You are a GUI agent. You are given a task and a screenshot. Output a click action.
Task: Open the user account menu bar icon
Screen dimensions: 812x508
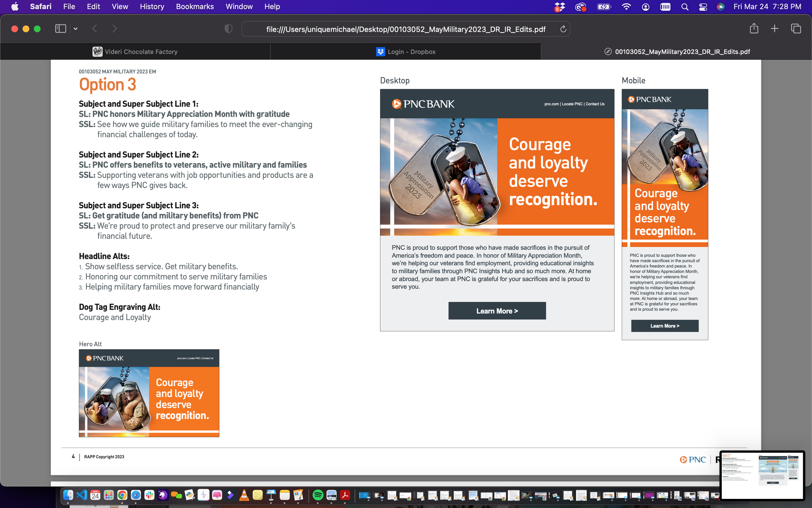coord(645,7)
